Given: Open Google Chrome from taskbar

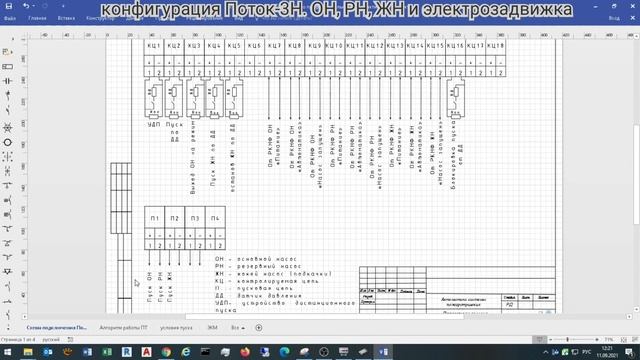Looking at the screenshot, I should [x=166, y=352].
